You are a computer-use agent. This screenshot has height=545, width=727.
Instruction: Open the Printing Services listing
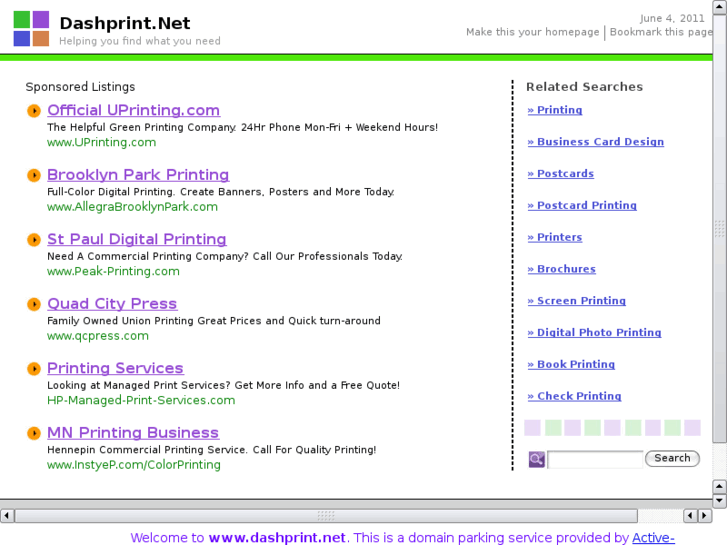tap(115, 368)
